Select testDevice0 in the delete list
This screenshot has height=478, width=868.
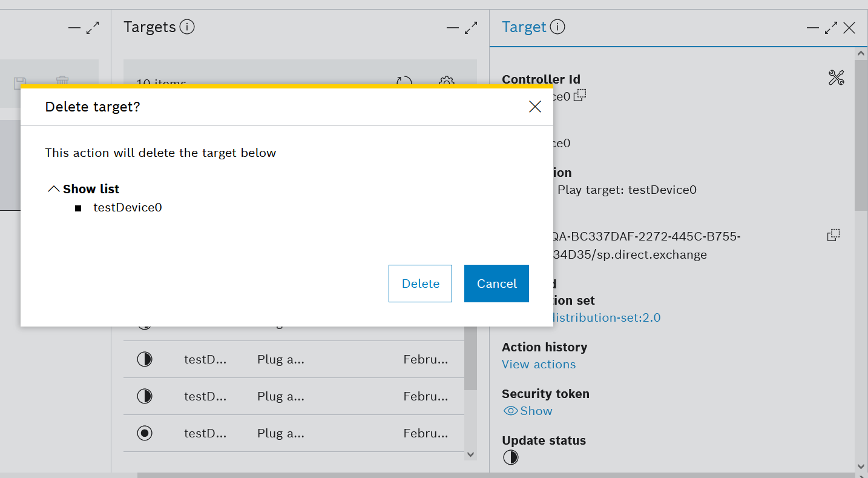point(127,208)
